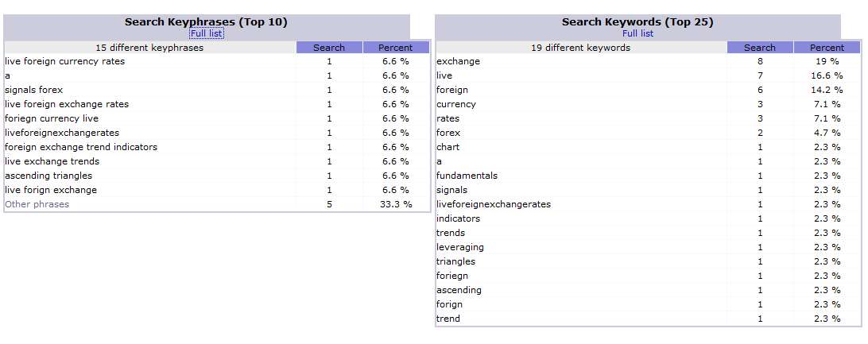868x344 pixels.
Task: Click the 'Search Keyphrases (Top 10)' title
Action: 206,22
